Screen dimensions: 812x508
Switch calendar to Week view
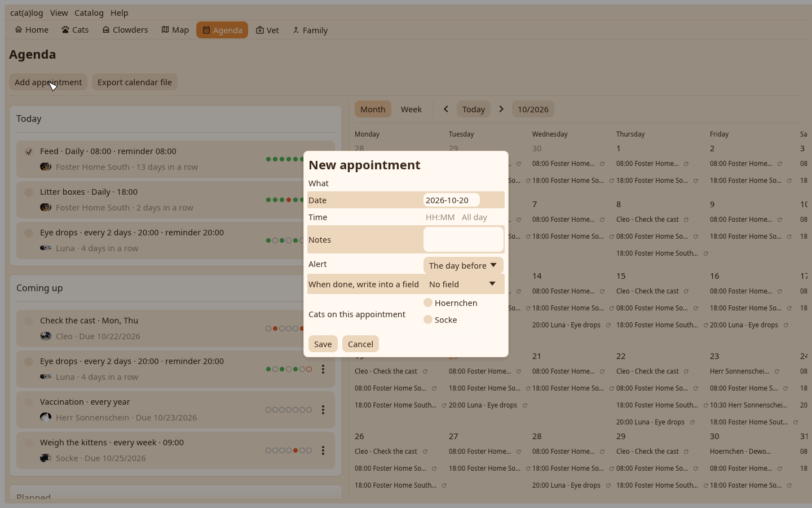coord(411,109)
